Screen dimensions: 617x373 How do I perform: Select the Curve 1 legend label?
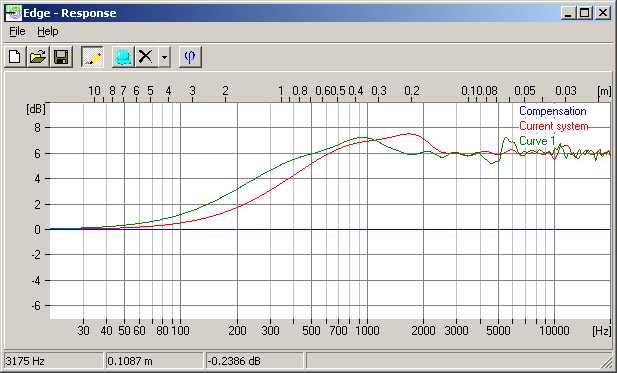pos(537,141)
